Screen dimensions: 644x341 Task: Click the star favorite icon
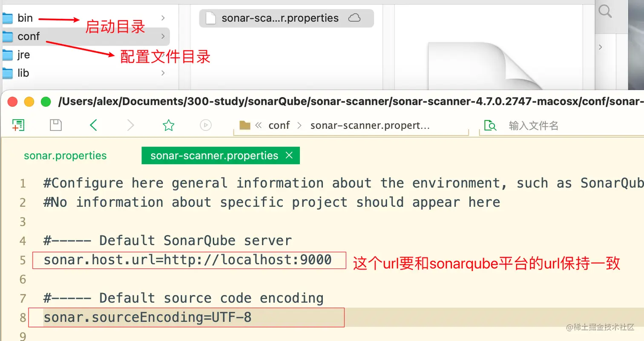coord(169,125)
